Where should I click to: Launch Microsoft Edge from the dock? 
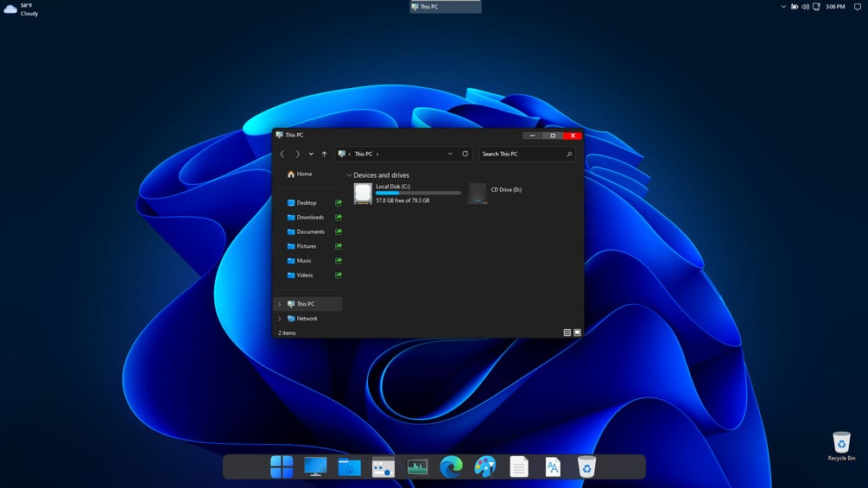click(451, 467)
